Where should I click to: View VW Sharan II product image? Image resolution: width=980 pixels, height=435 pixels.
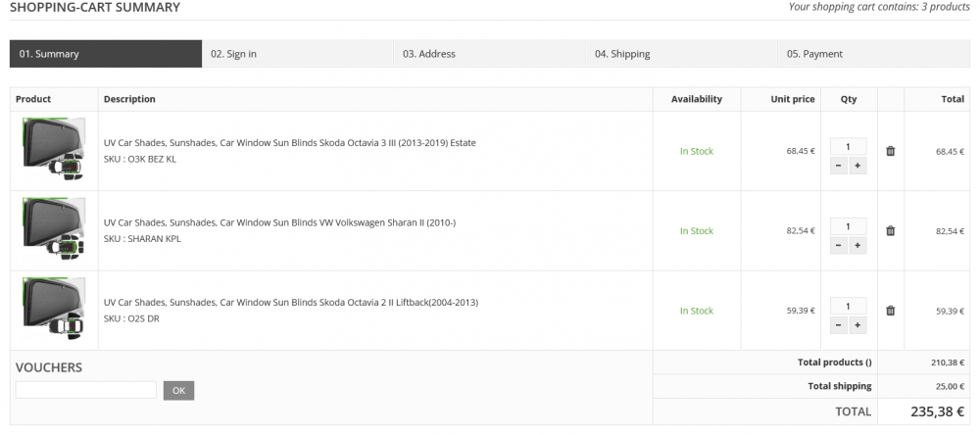pyautogui.click(x=54, y=230)
